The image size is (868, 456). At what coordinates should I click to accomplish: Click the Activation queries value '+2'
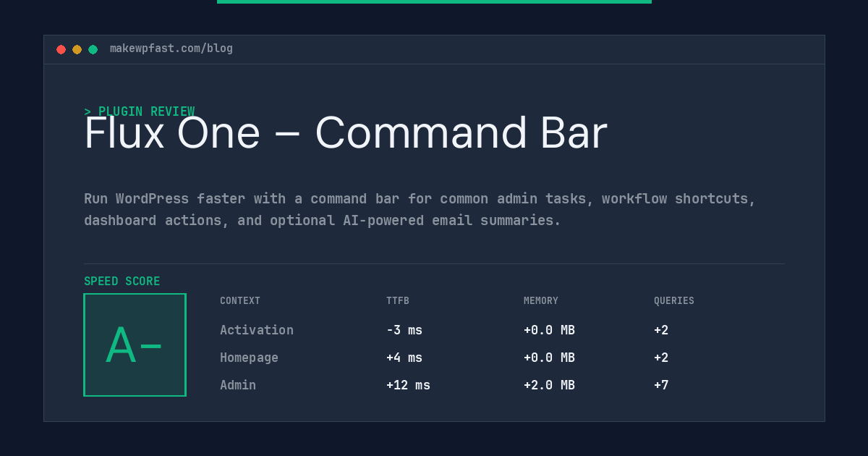(x=661, y=330)
